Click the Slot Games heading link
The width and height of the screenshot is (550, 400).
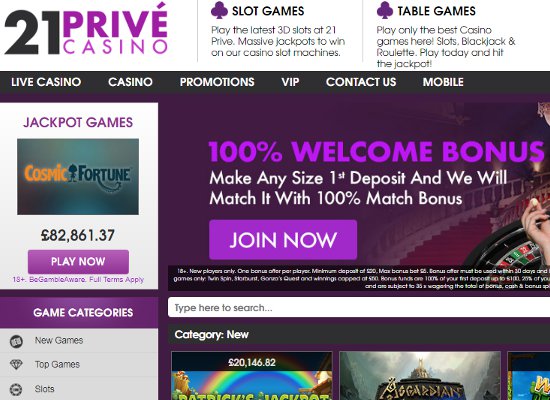(x=268, y=11)
